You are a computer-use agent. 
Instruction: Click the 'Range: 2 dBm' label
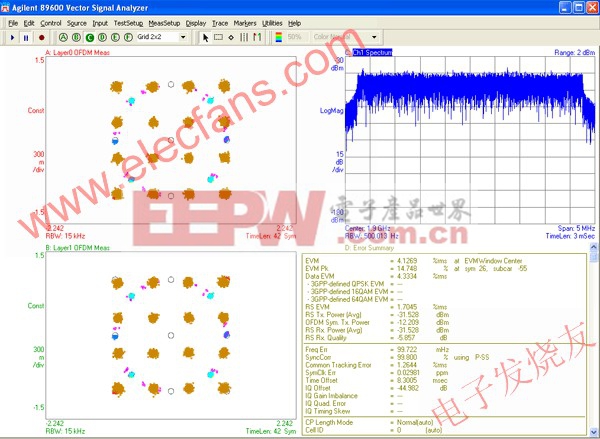pyautogui.click(x=574, y=52)
